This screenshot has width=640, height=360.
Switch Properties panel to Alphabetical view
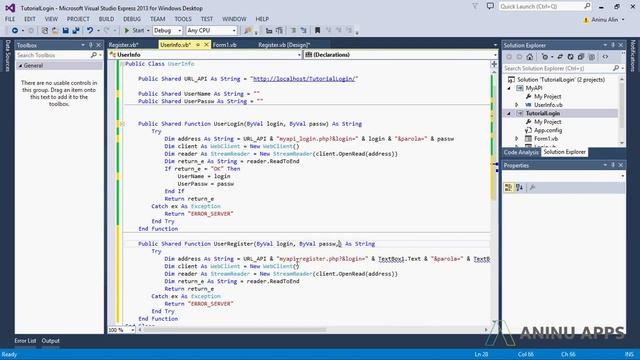pos(519,187)
